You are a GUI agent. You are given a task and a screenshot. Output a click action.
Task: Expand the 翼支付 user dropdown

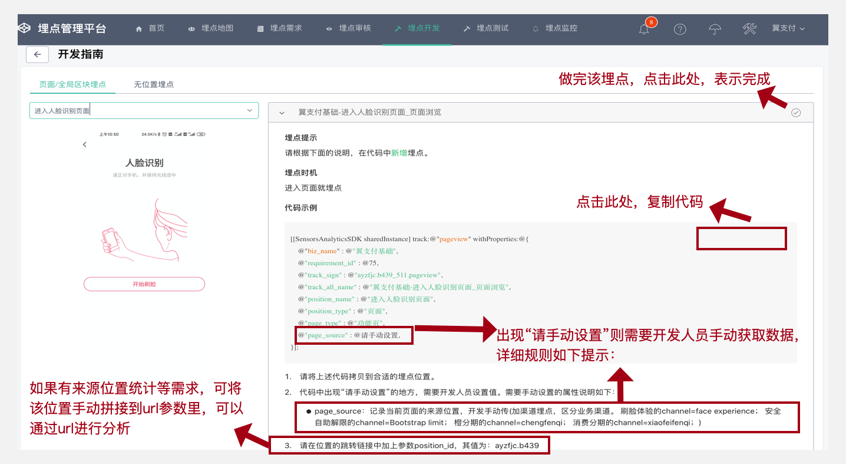point(788,29)
